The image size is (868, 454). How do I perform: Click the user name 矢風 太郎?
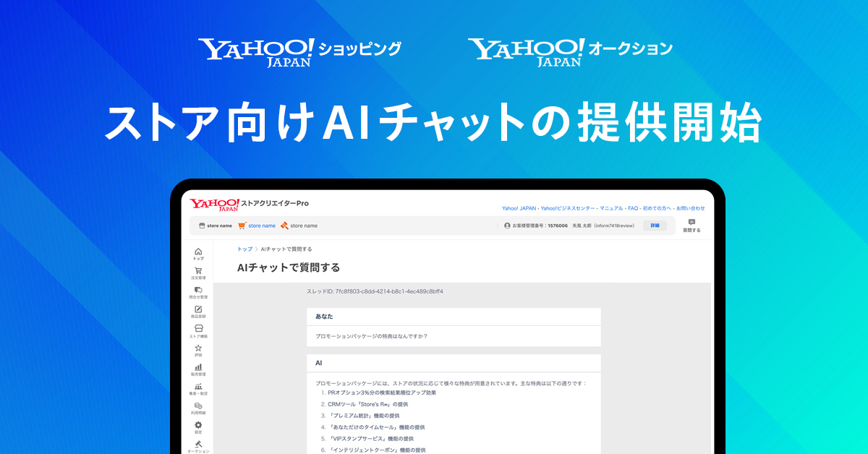click(x=582, y=226)
